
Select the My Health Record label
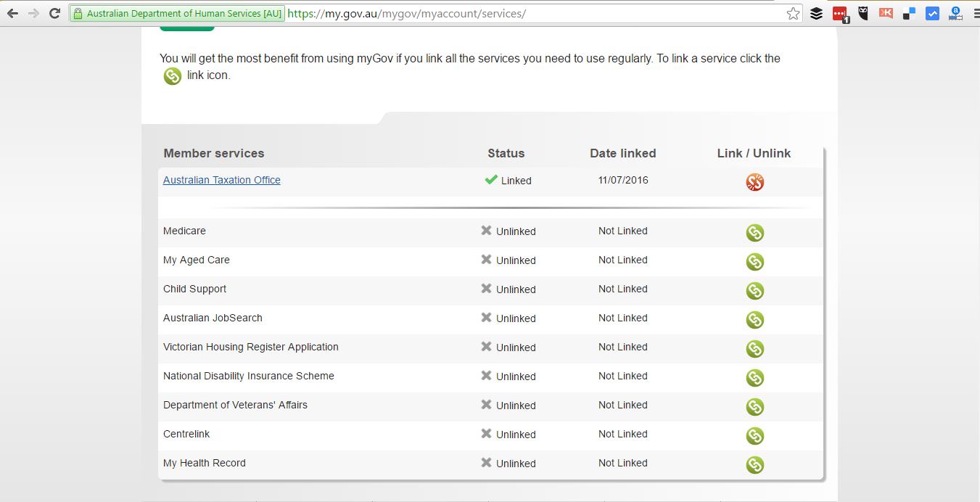click(204, 463)
